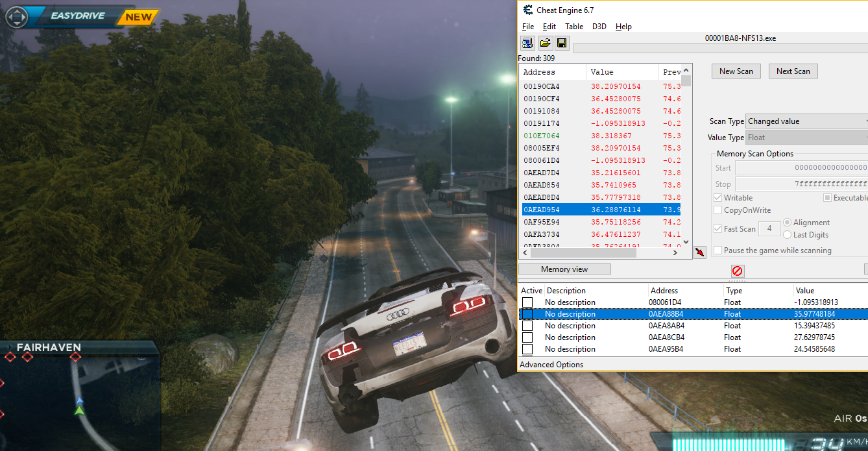Select result row 00190CF4
The height and width of the screenshot is (451, 868).
601,99
